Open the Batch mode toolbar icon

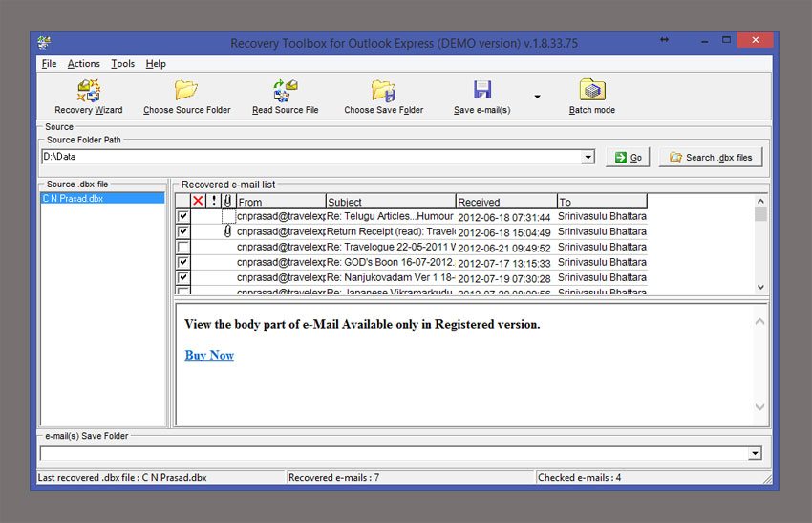point(592,90)
